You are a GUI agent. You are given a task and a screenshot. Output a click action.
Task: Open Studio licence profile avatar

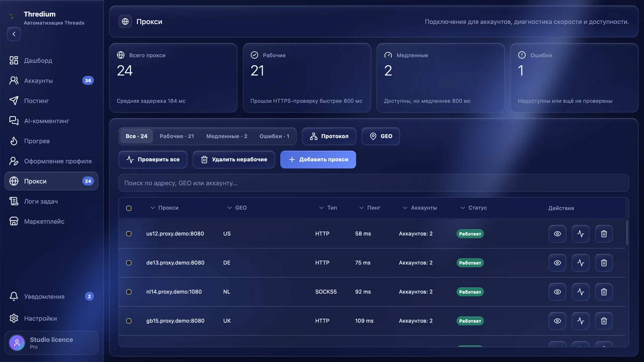point(17,343)
